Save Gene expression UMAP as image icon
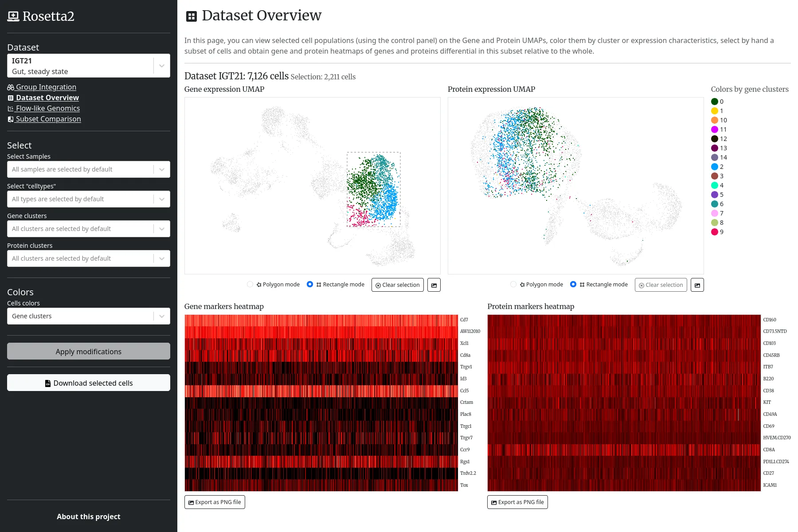The image size is (798, 532). pyautogui.click(x=434, y=285)
